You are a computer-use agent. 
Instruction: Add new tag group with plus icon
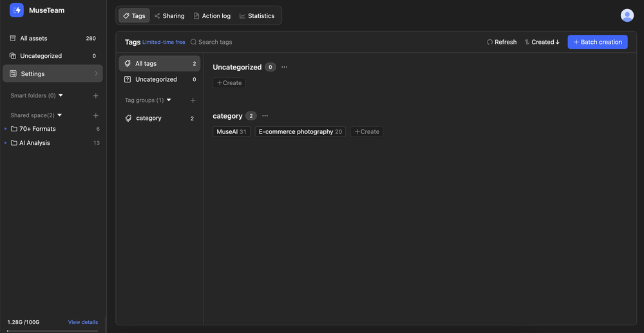coord(193,100)
